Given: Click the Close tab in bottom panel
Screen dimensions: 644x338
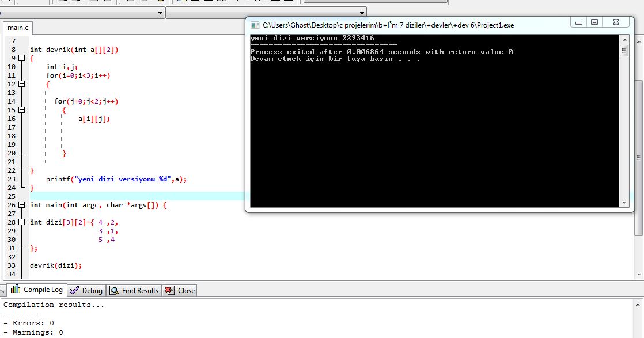Looking at the screenshot, I should [x=180, y=290].
